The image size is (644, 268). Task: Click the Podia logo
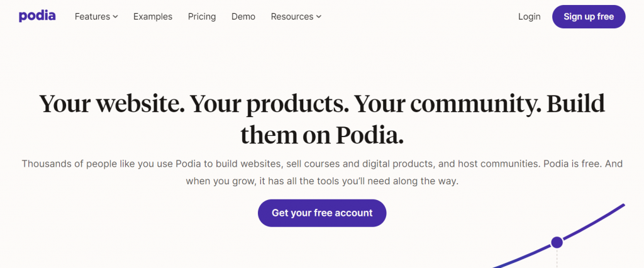click(x=37, y=16)
